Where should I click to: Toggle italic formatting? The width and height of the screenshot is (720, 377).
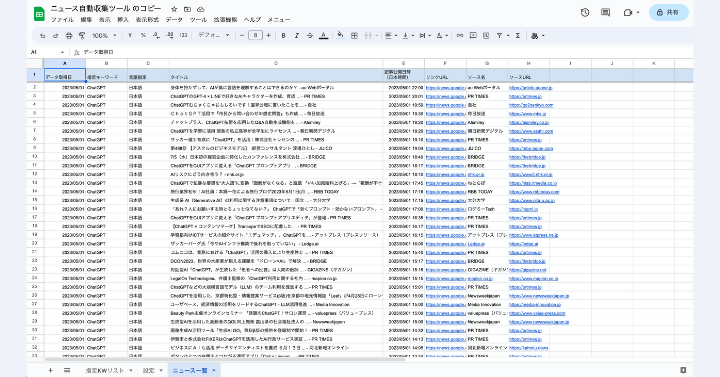pyautogui.click(x=297, y=35)
